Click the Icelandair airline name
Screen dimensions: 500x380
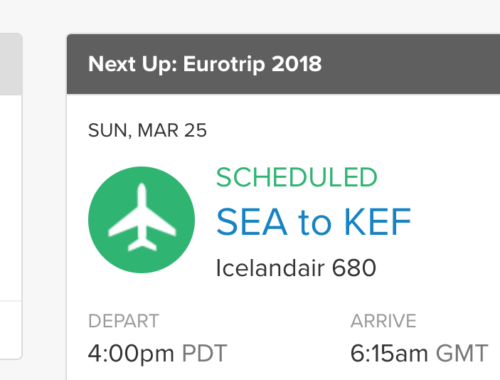(x=270, y=268)
